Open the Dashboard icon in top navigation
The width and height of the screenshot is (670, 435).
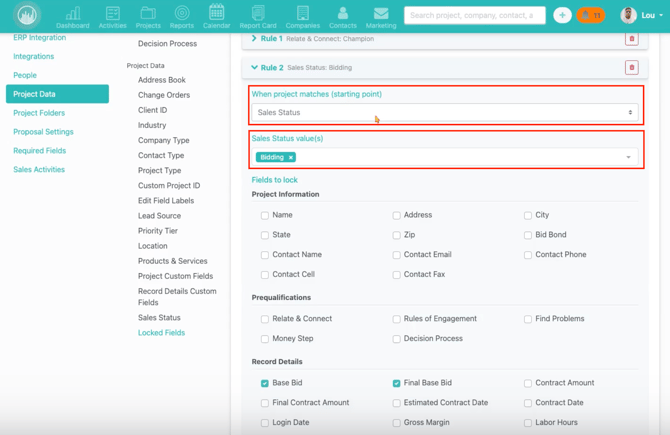(x=72, y=15)
